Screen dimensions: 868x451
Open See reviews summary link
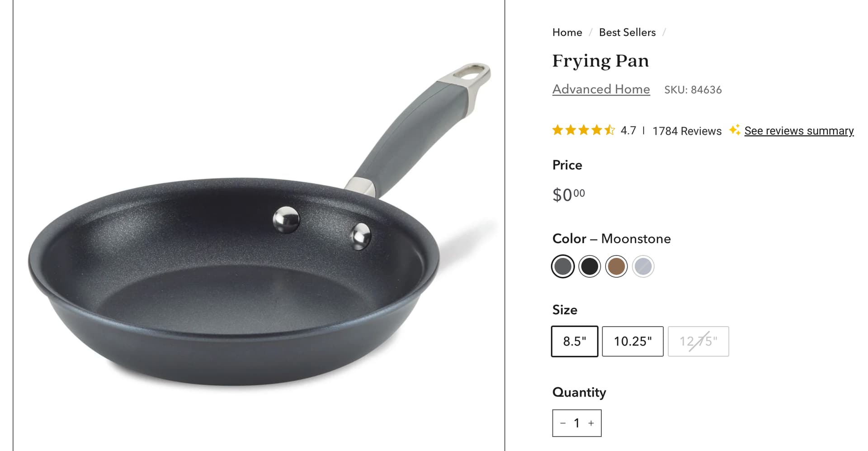[799, 131]
